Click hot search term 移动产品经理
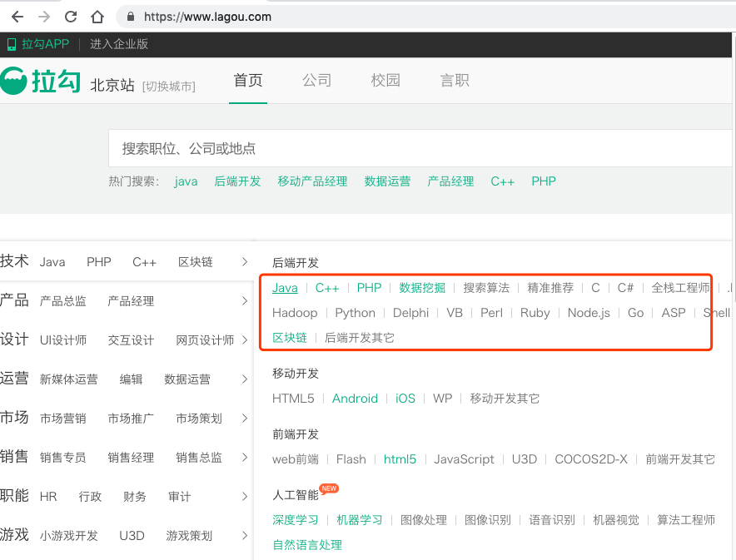 tap(312, 181)
